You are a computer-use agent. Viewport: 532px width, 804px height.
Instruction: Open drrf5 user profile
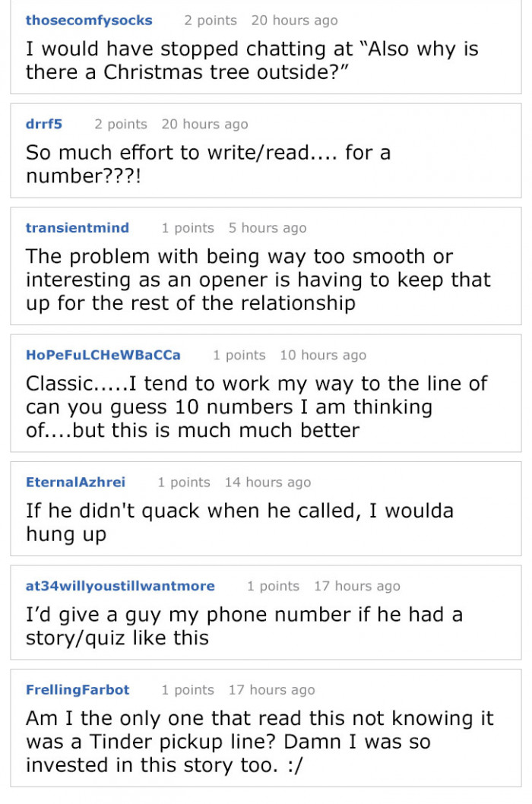43,124
